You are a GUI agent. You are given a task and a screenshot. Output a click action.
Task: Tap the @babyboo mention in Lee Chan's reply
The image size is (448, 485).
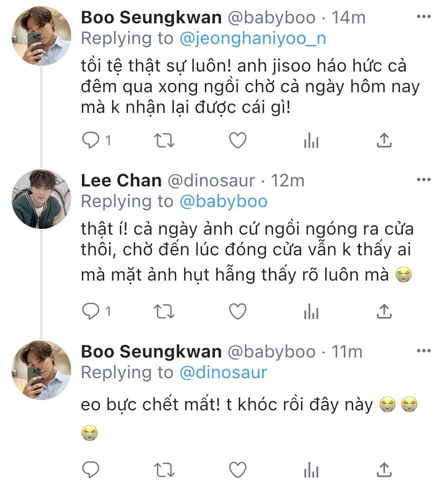pos(223,202)
